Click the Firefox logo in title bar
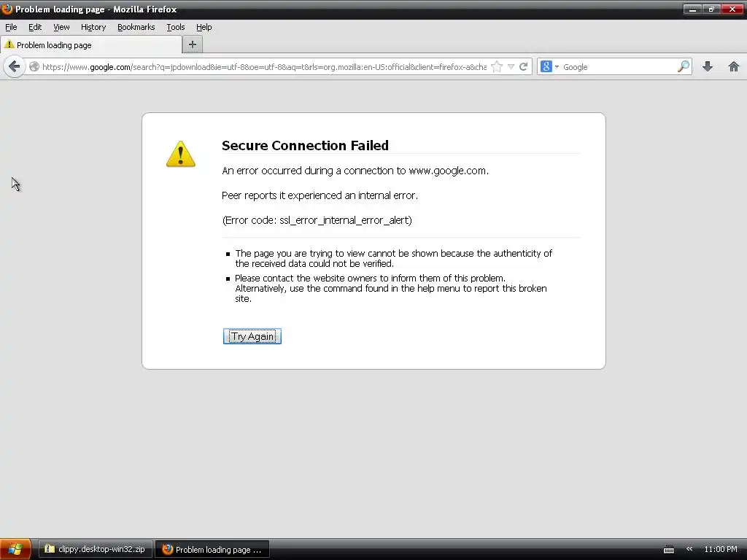The width and height of the screenshot is (747, 560). point(7,9)
